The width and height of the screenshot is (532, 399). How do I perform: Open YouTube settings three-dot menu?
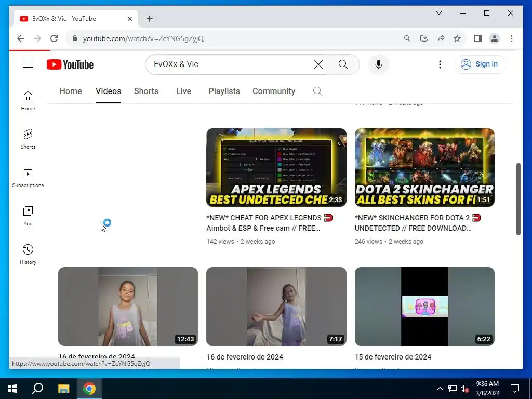click(440, 64)
